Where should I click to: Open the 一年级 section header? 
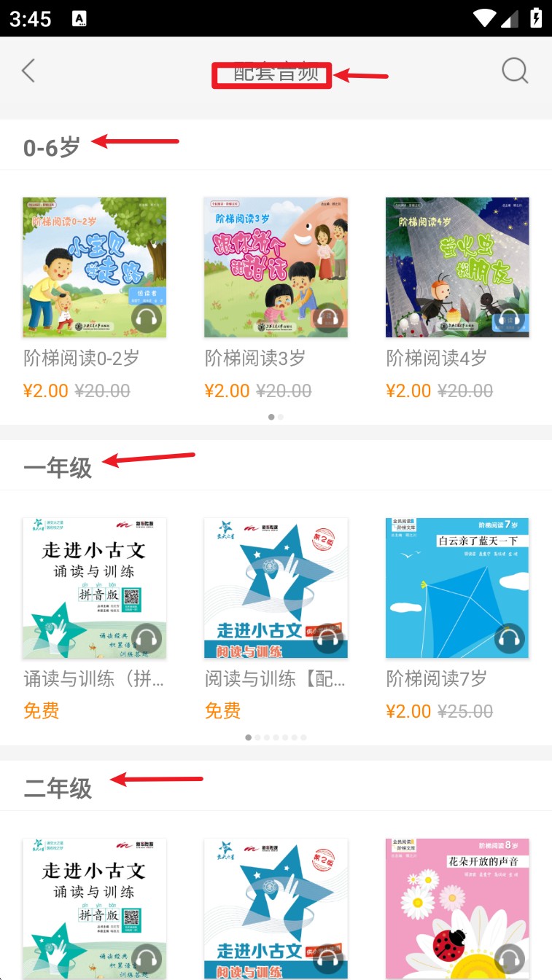(x=58, y=467)
